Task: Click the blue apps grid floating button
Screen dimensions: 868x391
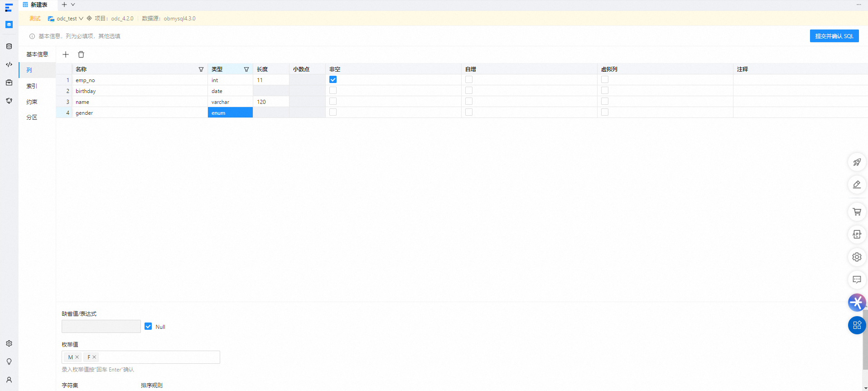Action: pos(857,325)
